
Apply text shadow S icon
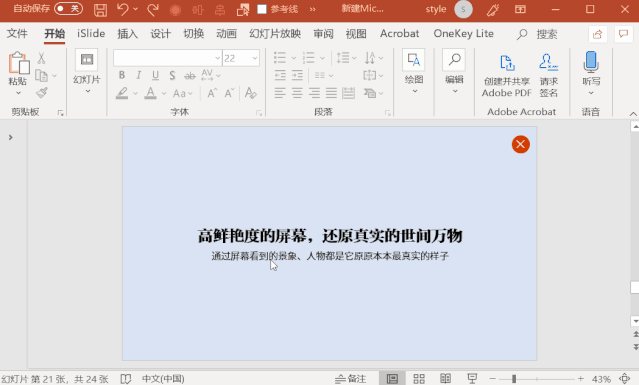(172, 75)
